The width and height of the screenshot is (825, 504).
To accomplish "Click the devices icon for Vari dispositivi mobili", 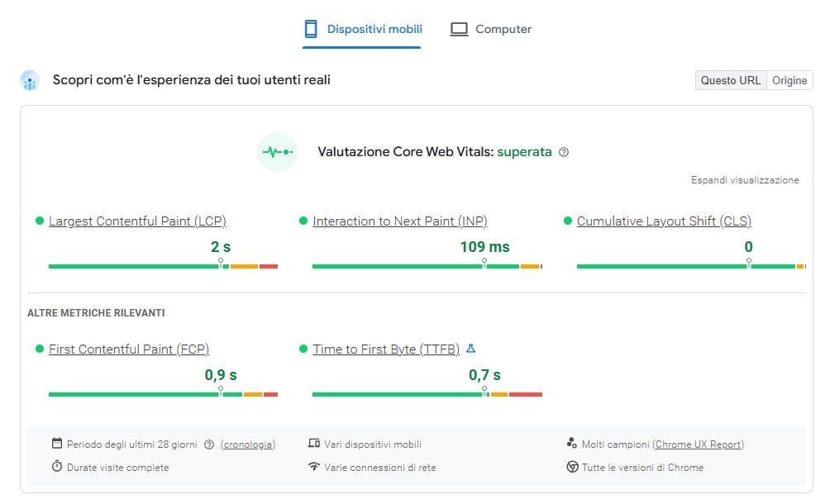I will 314,444.
